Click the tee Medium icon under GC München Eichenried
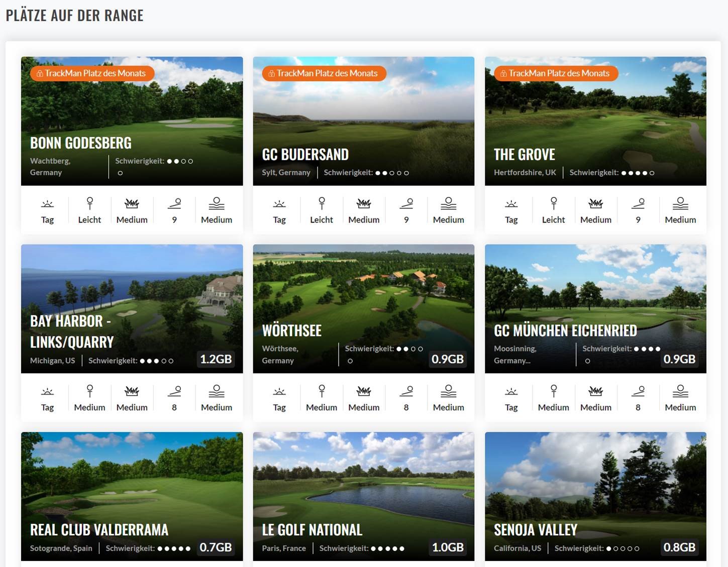Screen dimensions: 728x567 click(x=554, y=391)
